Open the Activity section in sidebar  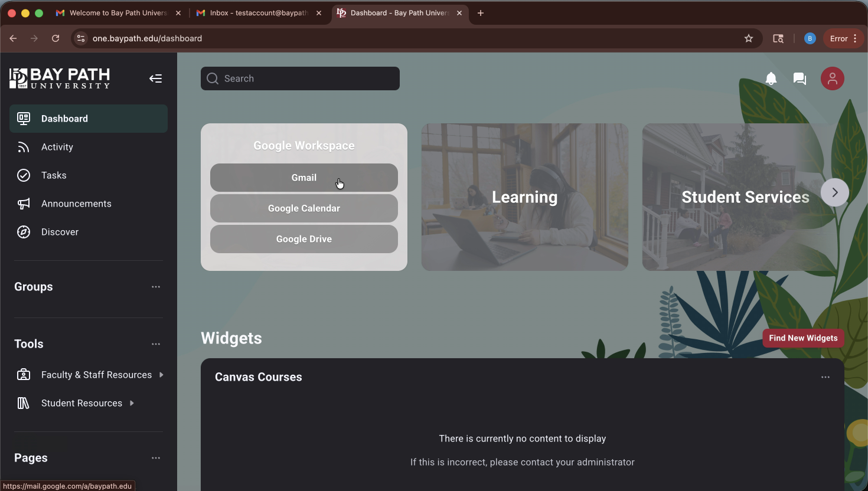coord(57,147)
